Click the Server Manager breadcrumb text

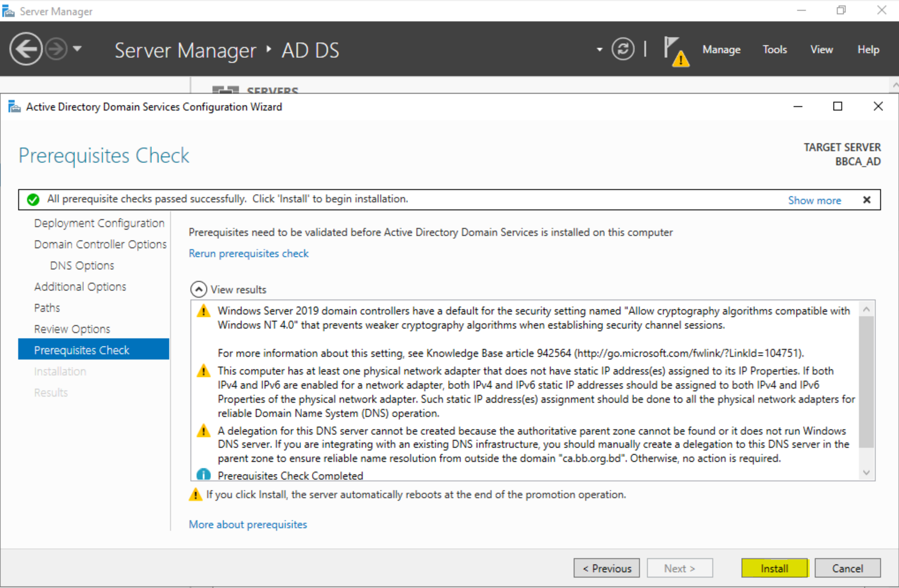tap(185, 50)
